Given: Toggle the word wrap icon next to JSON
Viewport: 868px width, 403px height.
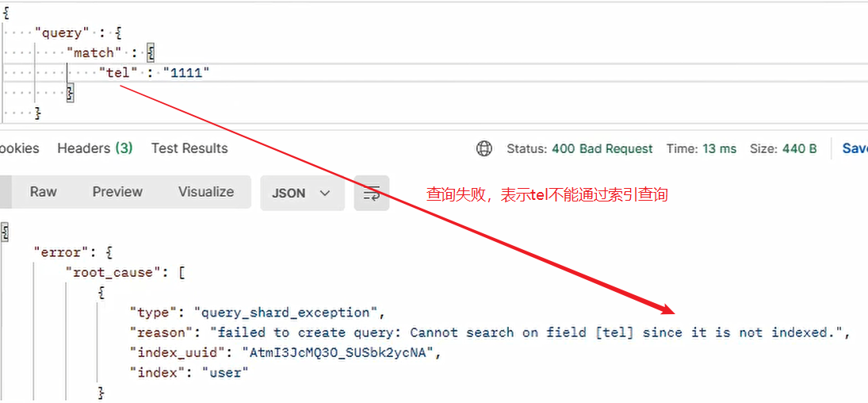Looking at the screenshot, I should (x=372, y=193).
